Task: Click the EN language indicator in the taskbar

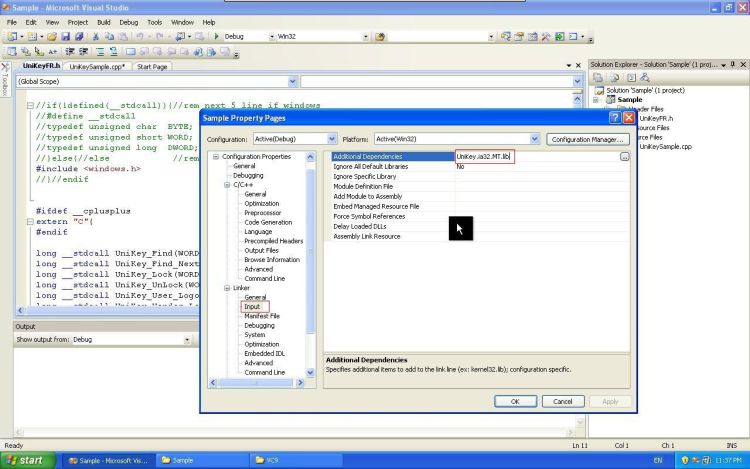Action: 658,460
